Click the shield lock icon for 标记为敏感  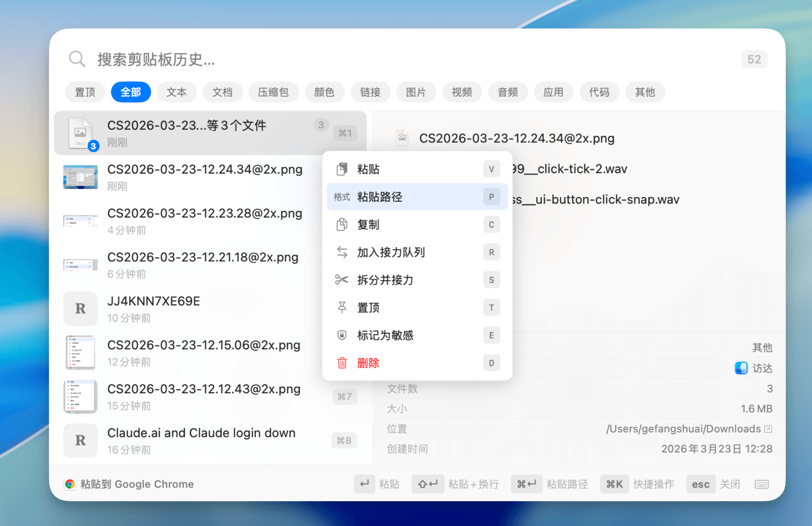pos(342,335)
